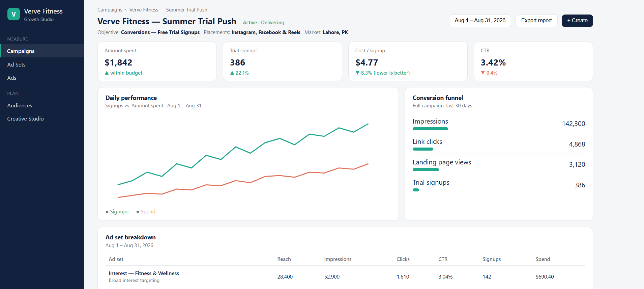Viewport: 644px width, 289px height.
Task: Click the 22.1% signups increase indicator
Action: pyautogui.click(x=239, y=73)
